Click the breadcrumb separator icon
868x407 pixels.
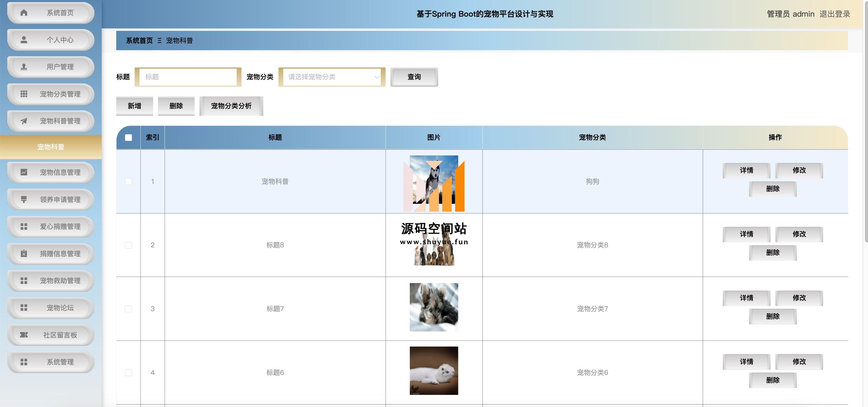pos(159,41)
